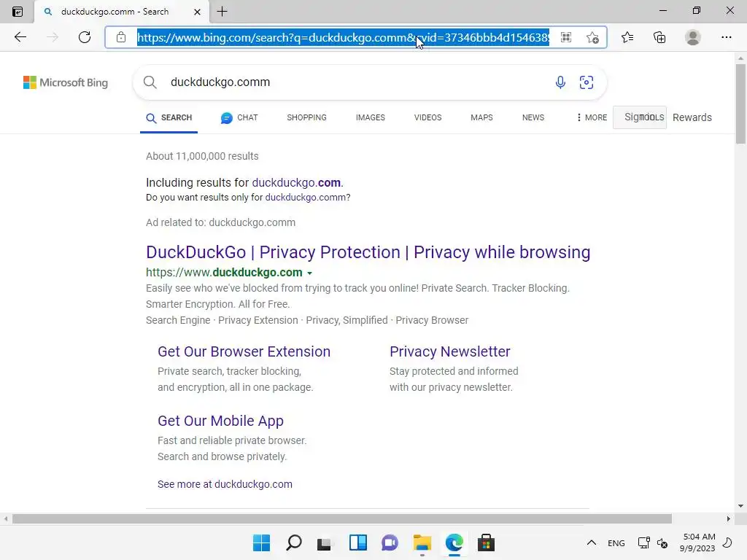Open Microsoft Edge on taskbar
Image resolution: width=747 pixels, height=560 pixels.
pos(454,542)
